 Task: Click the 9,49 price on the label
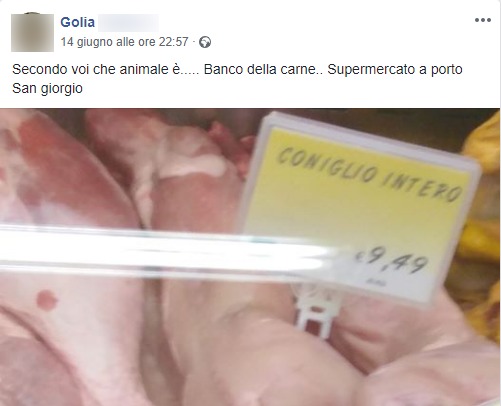point(392,259)
